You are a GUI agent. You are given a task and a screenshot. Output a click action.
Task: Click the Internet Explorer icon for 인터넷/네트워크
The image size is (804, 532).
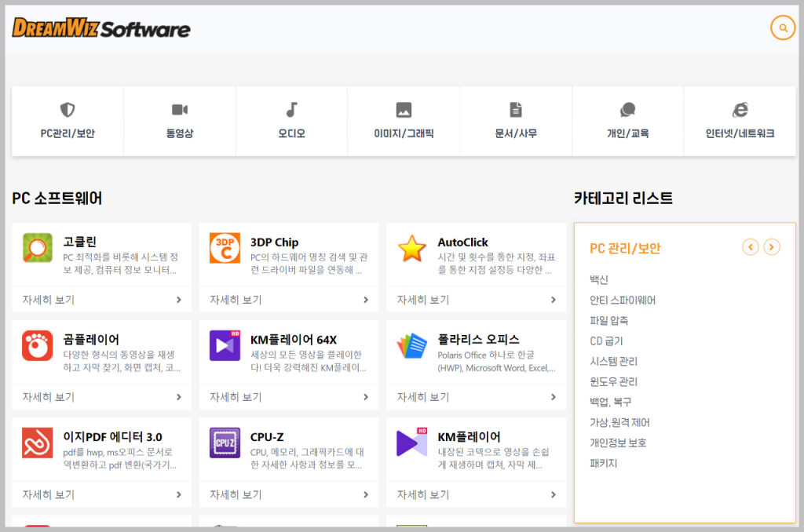(740, 109)
